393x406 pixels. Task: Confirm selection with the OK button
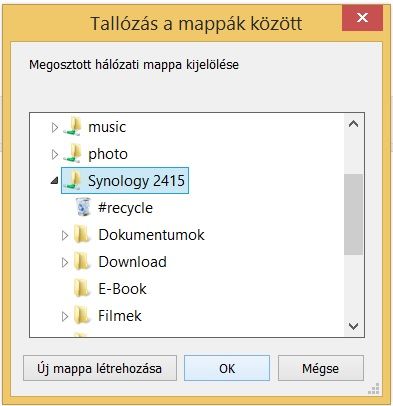(x=227, y=368)
